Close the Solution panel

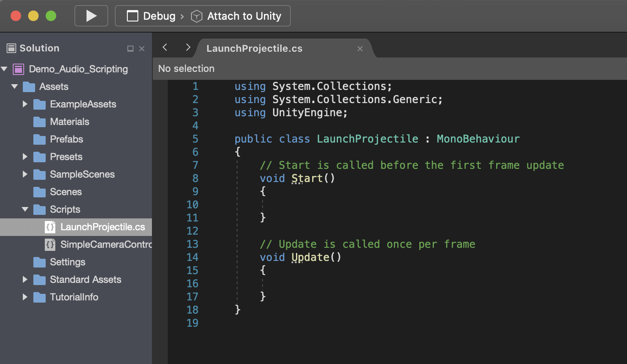(142, 49)
